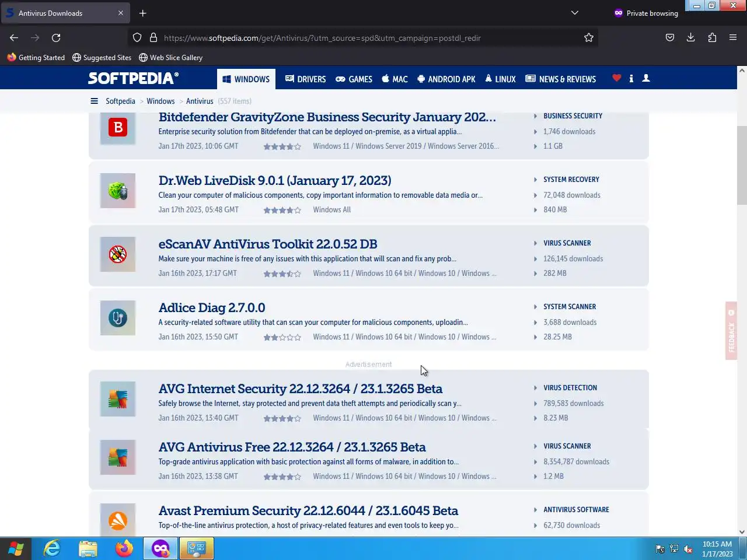Open AVG Antivirus Free 22.12.3264 link

(292, 447)
